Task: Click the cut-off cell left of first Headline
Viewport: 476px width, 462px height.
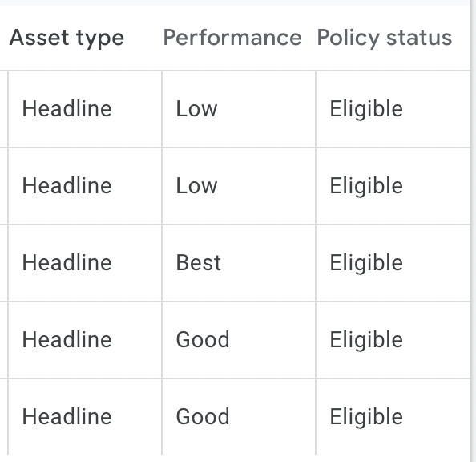Action: [x=4, y=109]
